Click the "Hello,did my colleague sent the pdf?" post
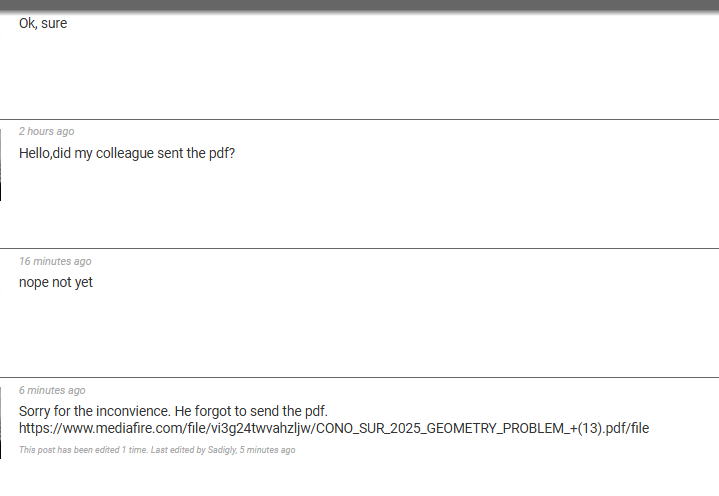 pos(127,153)
